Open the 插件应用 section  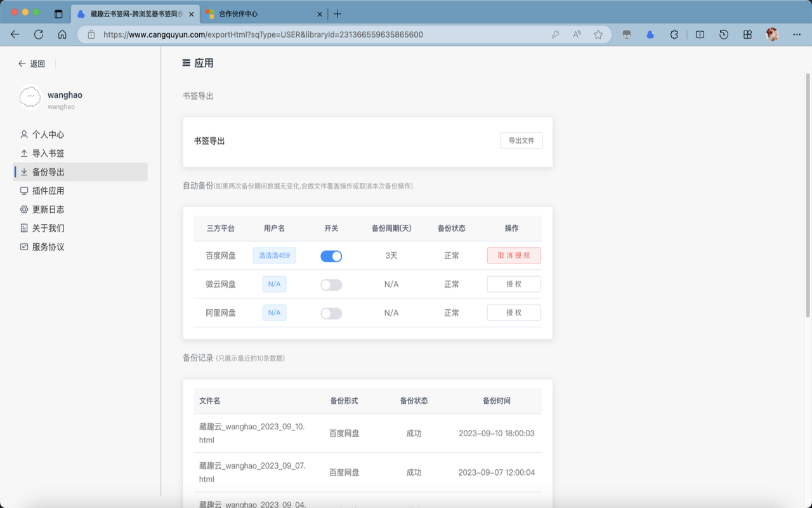pyautogui.click(x=48, y=190)
